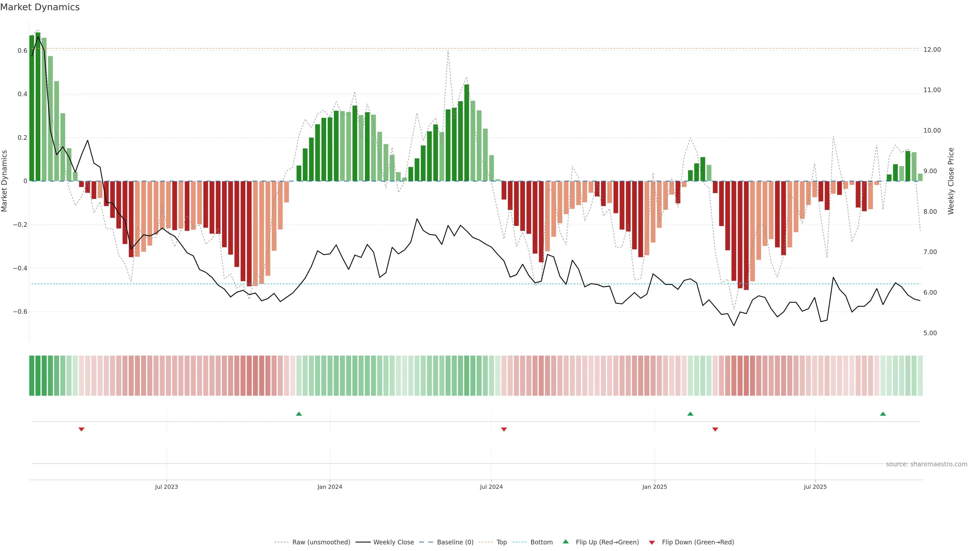Click the first red flip-down triangle marker
The image size is (980, 551).
click(81, 429)
